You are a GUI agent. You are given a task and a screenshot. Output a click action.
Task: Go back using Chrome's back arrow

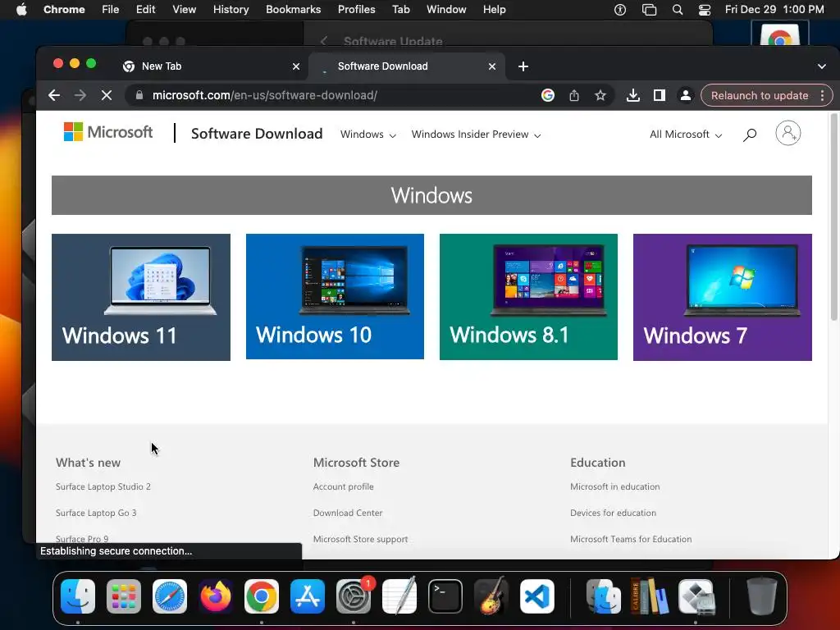[x=53, y=95]
